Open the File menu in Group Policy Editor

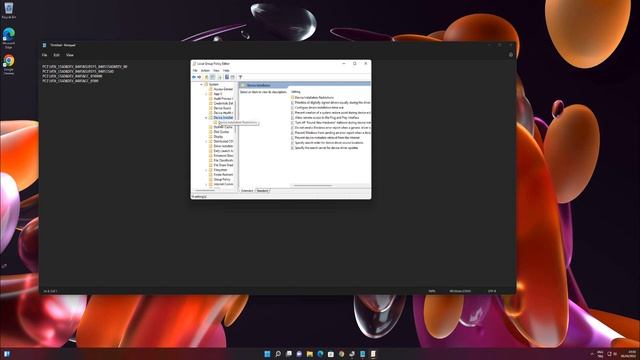pos(195,71)
